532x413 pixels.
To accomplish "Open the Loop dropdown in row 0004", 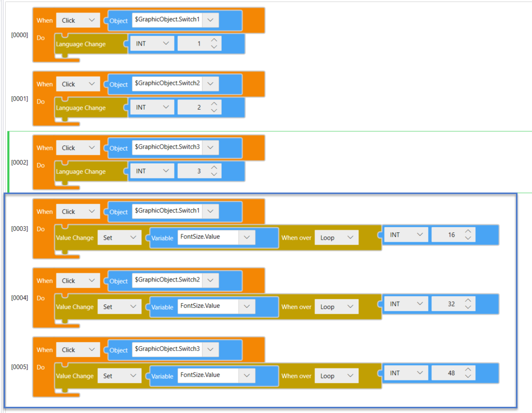I will pyautogui.click(x=337, y=307).
